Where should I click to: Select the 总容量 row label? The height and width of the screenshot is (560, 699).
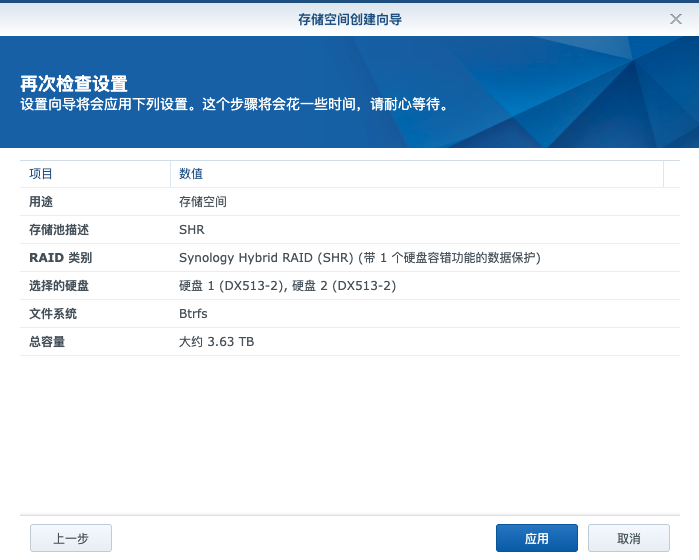click(47, 342)
